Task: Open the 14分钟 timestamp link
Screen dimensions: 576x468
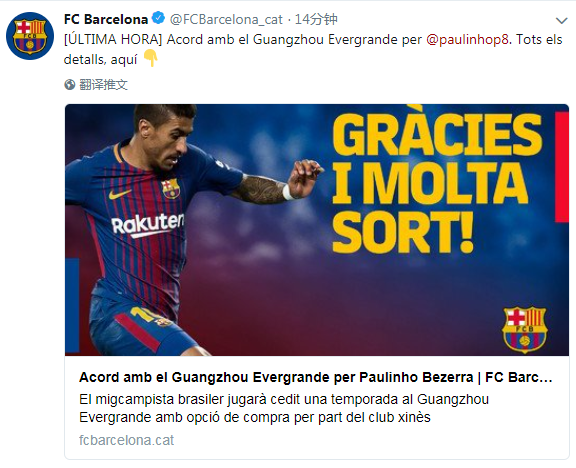Action: point(316,19)
